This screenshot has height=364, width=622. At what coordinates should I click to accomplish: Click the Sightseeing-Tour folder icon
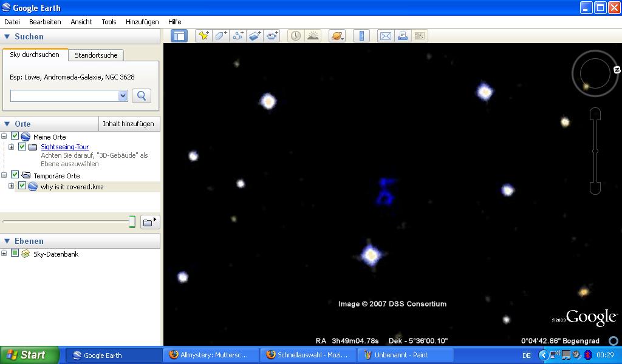33,147
